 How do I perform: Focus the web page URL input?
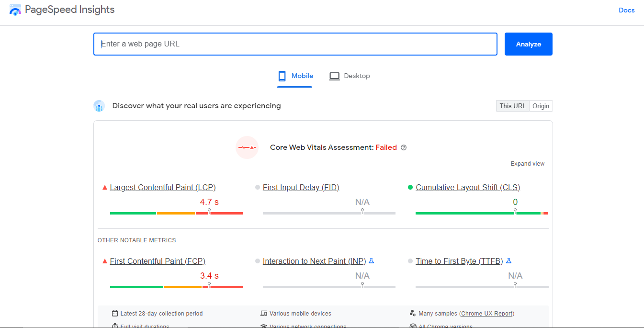(x=295, y=44)
